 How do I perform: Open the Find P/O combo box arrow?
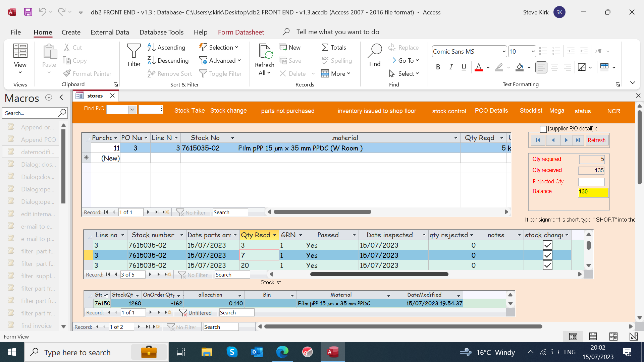132,109
